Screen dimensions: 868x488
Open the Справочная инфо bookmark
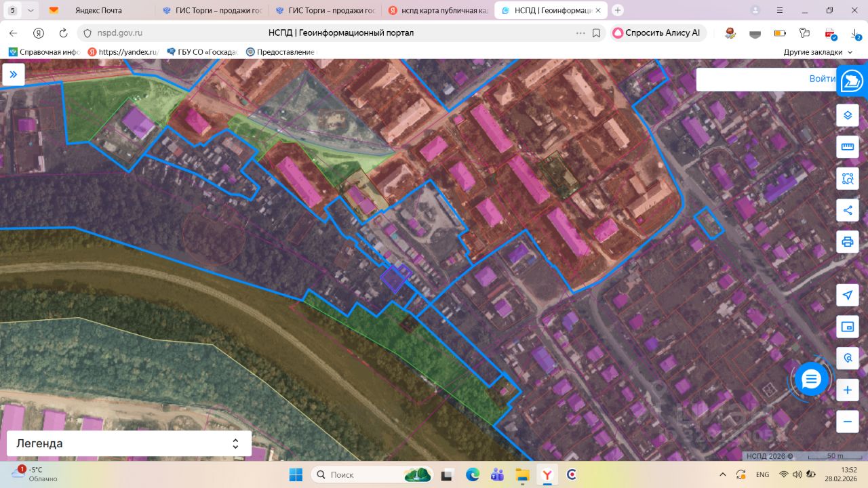(45, 52)
